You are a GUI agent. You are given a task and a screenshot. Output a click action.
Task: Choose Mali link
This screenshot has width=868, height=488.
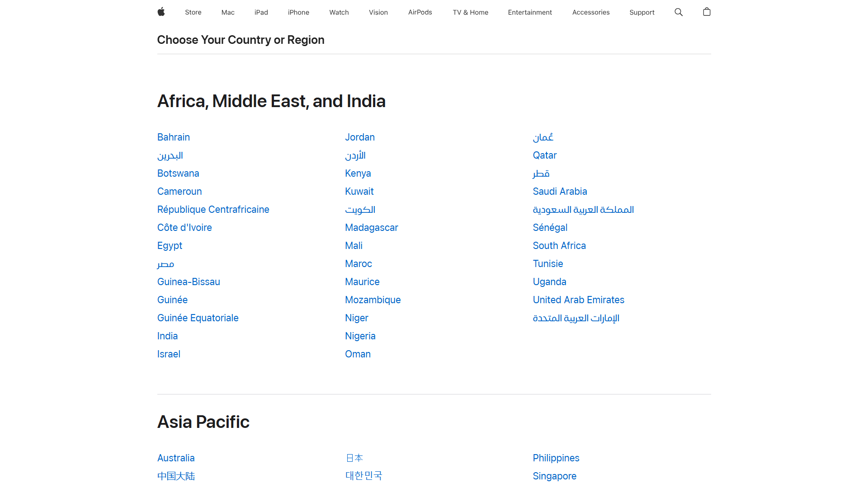click(354, 246)
